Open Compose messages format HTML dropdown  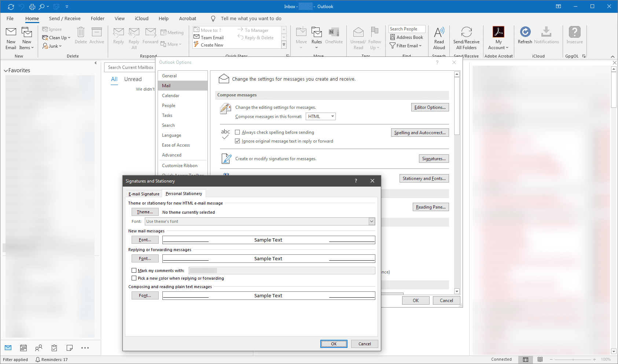pyautogui.click(x=321, y=117)
